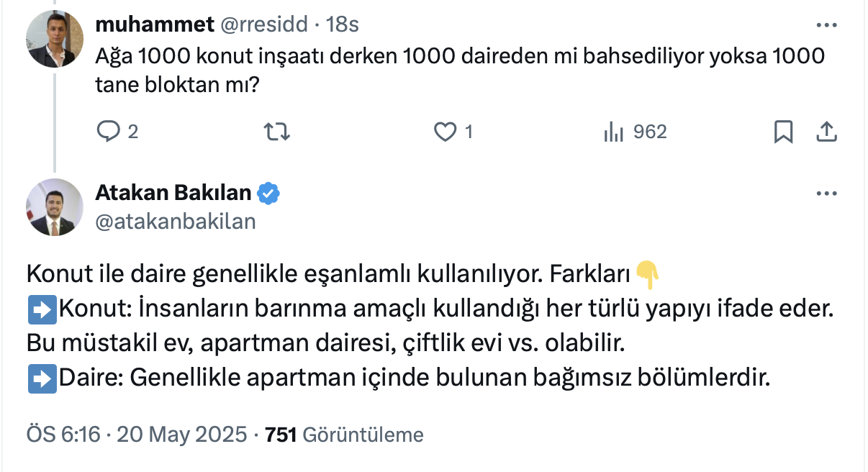Open muhammet's profile picture
868x472 pixels.
[55, 40]
